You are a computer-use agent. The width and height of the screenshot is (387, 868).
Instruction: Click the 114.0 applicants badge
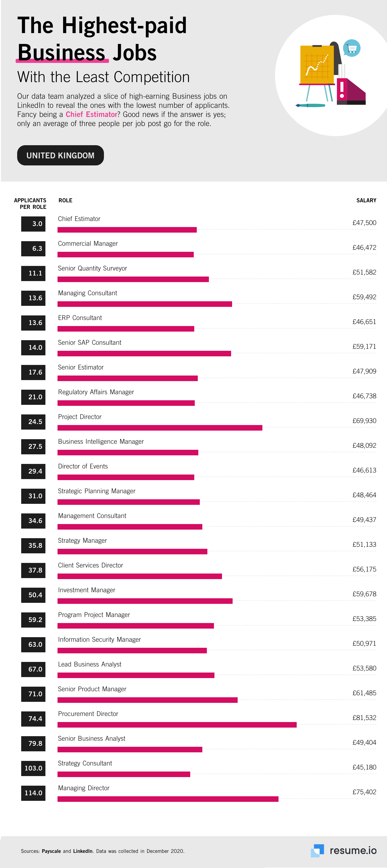click(x=33, y=793)
